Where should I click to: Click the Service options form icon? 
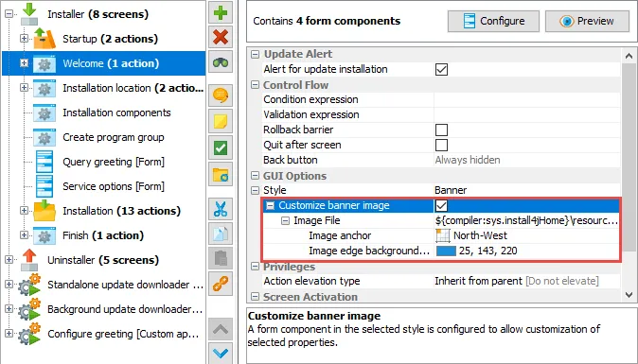[x=44, y=186]
